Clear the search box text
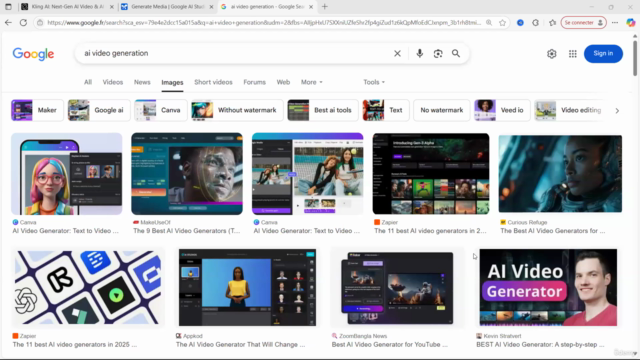 tap(397, 53)
